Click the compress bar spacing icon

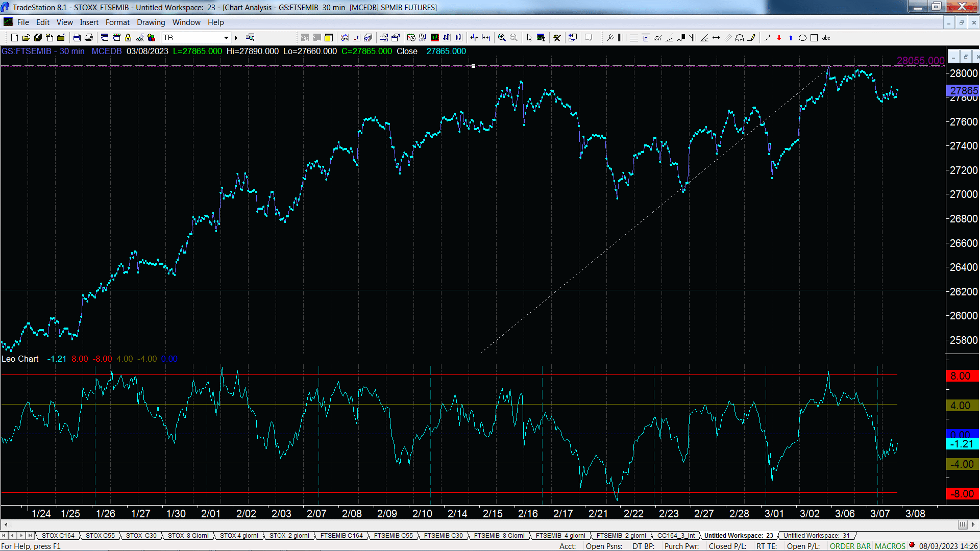[x=474, y=38]
